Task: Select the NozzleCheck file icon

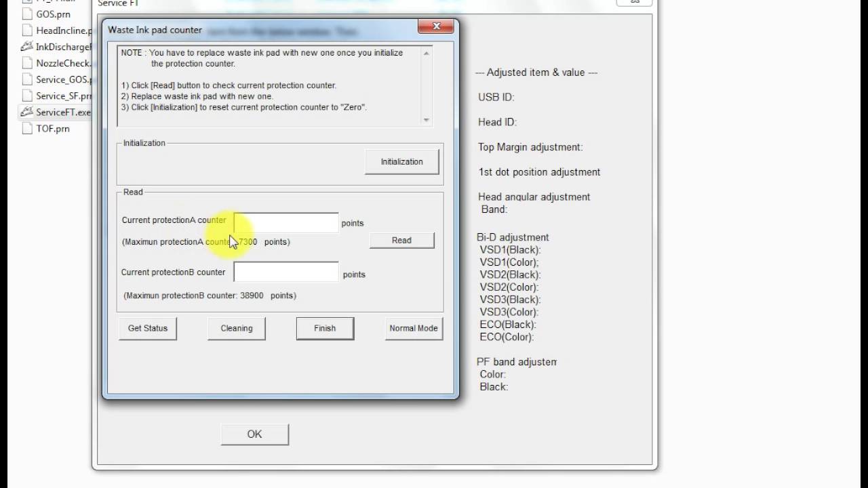Action: 27,63
